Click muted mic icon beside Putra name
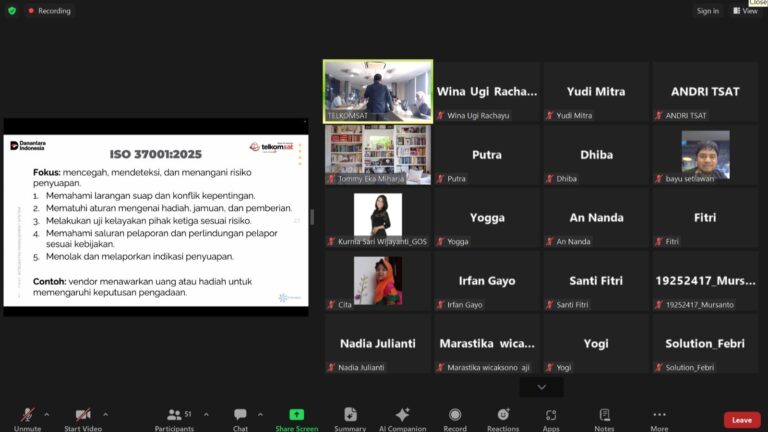 [x=440, y=179]
